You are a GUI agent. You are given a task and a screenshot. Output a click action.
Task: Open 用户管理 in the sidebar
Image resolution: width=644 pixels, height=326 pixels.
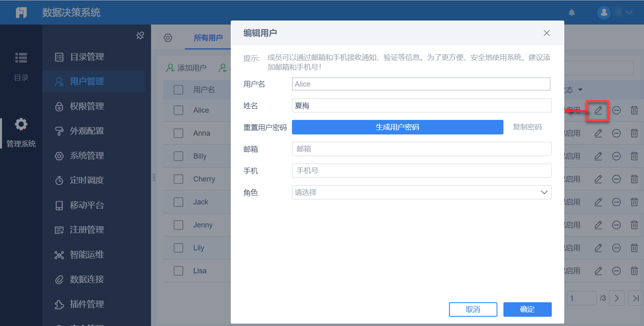coord(94,82)
